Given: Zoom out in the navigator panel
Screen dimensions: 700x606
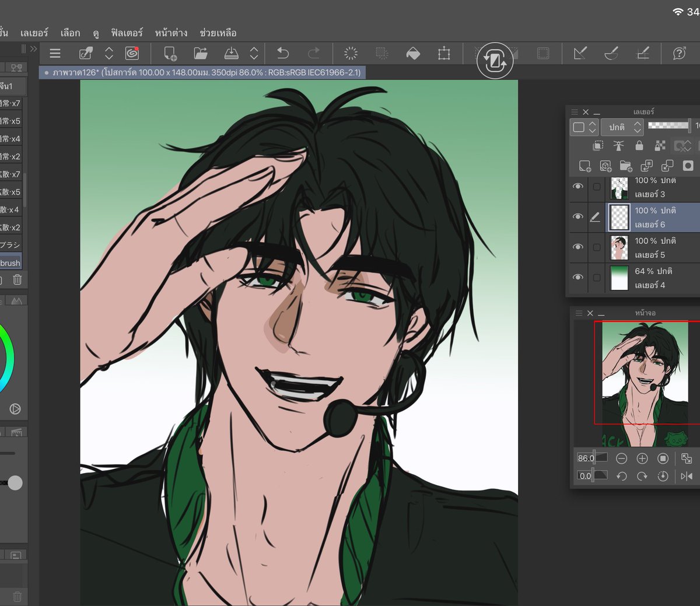Looking at the screenshot, I should click(621, 458).
